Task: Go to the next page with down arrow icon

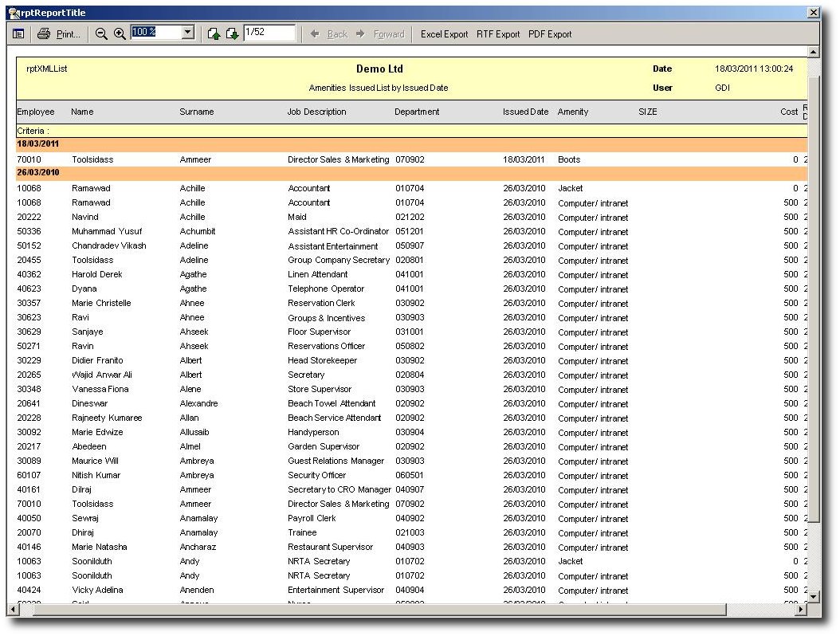Action: point(231,34)
